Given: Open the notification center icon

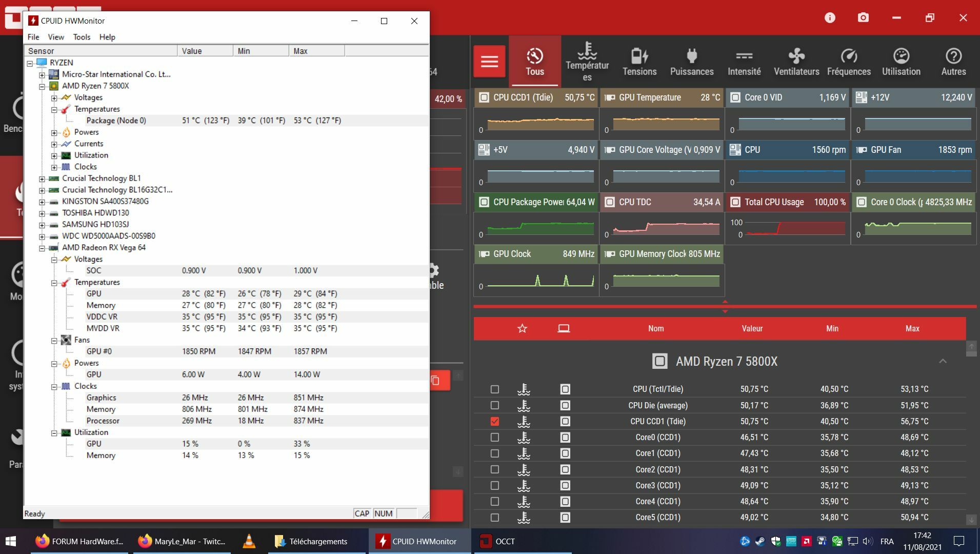Looking at the screenshot, I should 958,541.
